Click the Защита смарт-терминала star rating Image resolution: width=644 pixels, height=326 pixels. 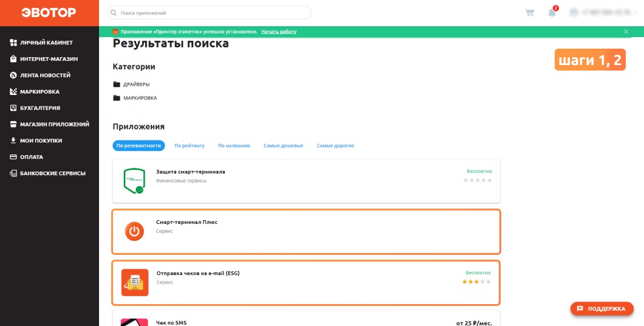(478, 180)
